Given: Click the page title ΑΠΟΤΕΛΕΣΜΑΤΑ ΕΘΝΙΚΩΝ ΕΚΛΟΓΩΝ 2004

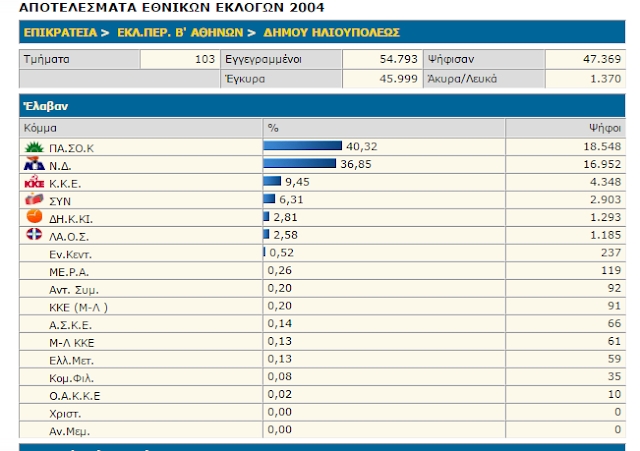Looking at the screenshot, I should point(172,8).
